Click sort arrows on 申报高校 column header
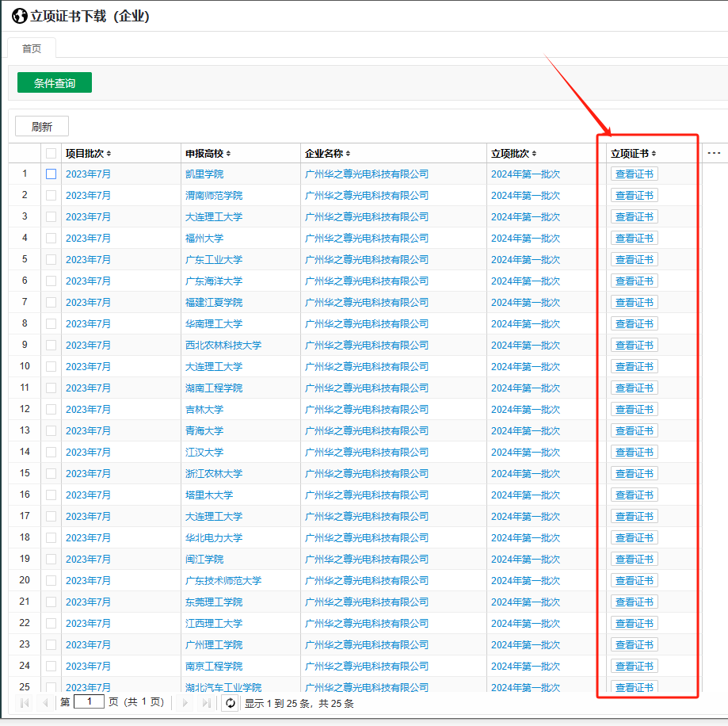The image size is (728, 726). tap(228, 154)
